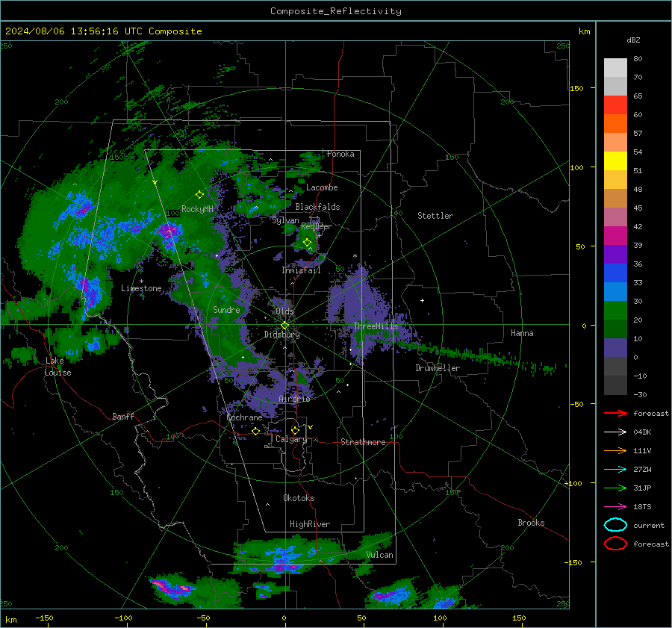Click the HighRiver label
Screen dimensions: 672x628
(310, 524)
